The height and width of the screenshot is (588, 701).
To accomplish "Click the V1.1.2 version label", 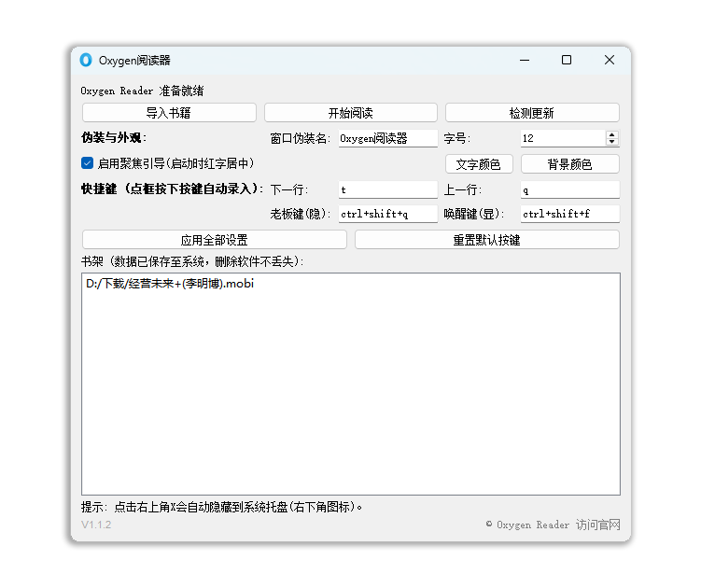I will [x=96, y=525].
